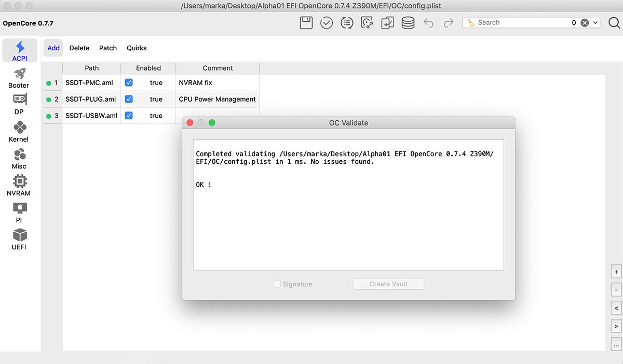
Task: Click the validate checkmark toolbar icon
Action: [x=327, y=23]
